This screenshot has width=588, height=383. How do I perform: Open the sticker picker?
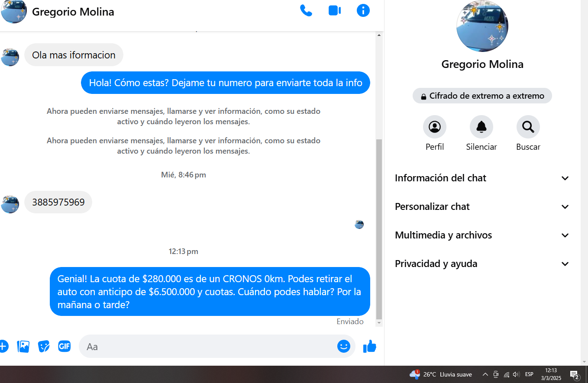[x=44, y=346]
